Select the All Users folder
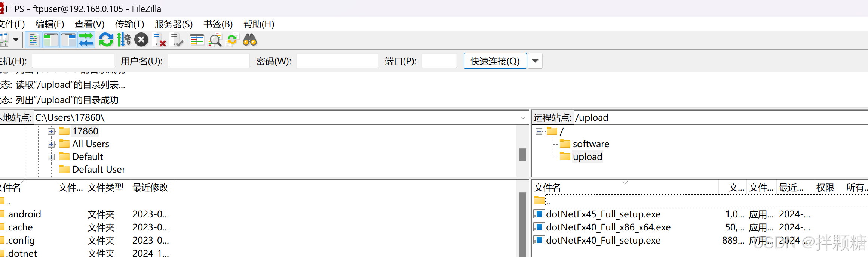868x257 pixels. click(91, 144)
